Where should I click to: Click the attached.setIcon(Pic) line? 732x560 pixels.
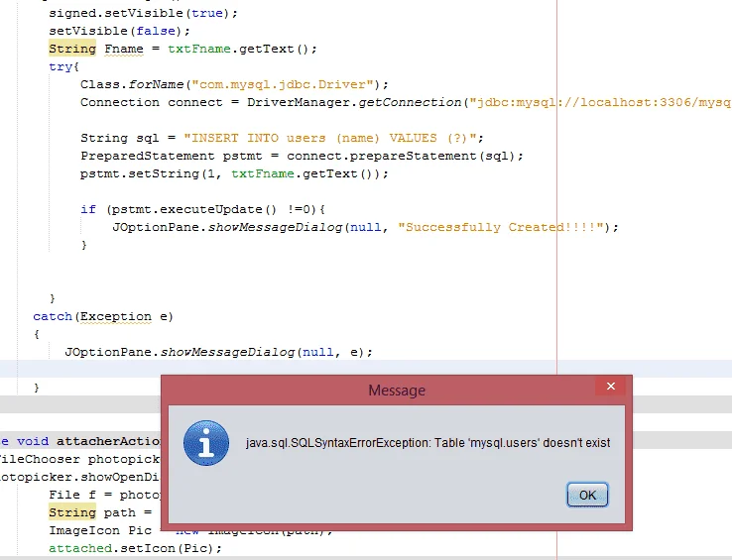(x=135, y=548)
